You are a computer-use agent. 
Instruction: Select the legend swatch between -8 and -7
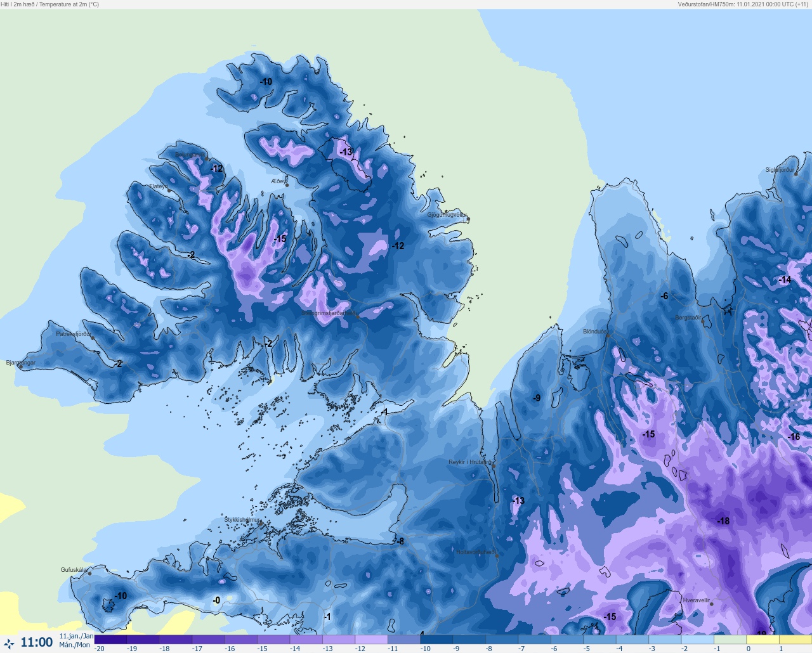[x=502, y=640]
